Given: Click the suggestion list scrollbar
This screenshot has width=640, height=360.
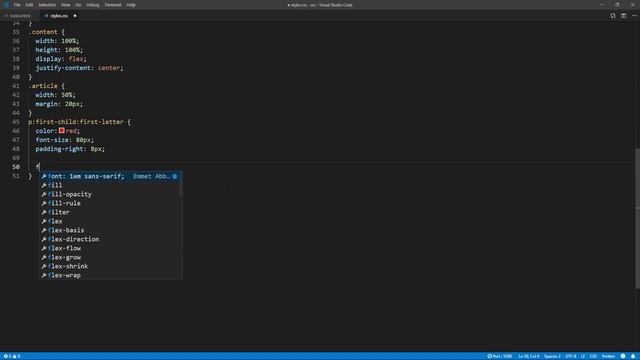Looking at the screenshot, I should pos(181,184).
